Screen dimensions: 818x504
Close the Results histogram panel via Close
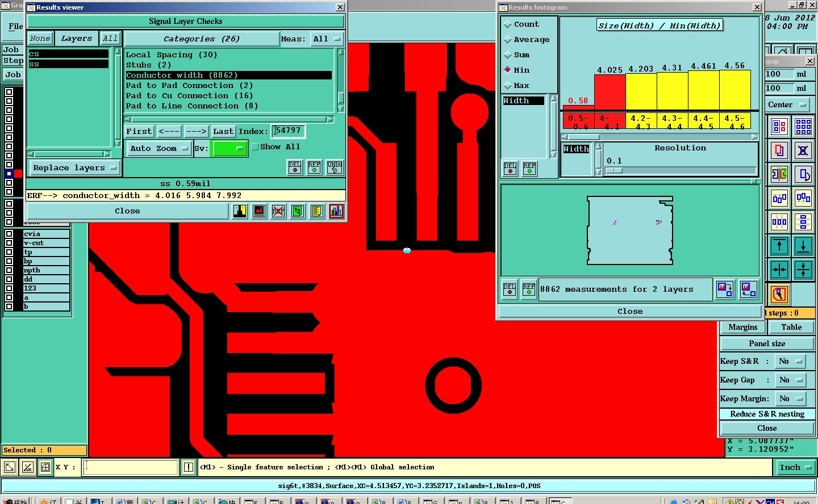tap(630, 312)
